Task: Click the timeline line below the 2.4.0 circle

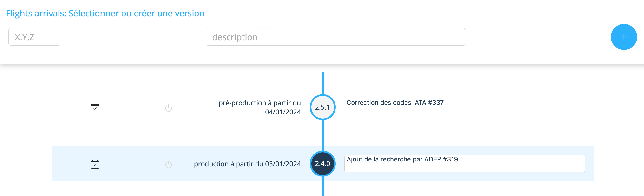Action: pyautogui.click(x=322, y=187)
